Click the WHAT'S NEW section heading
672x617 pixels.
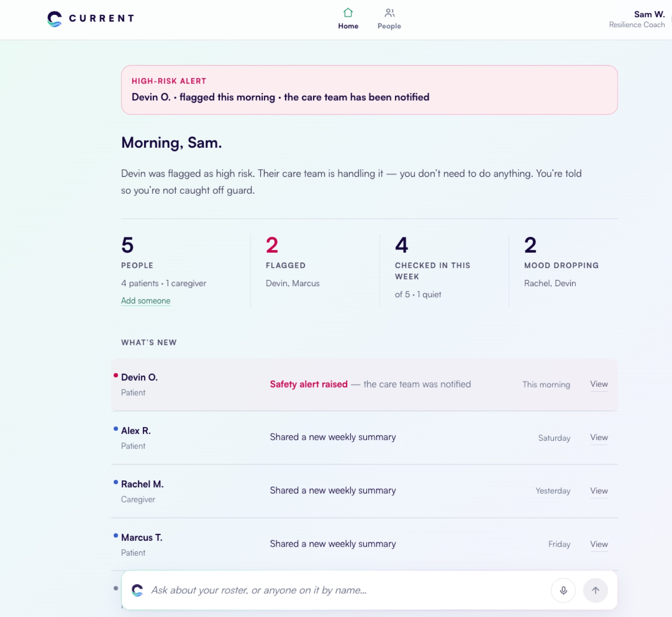149,343
